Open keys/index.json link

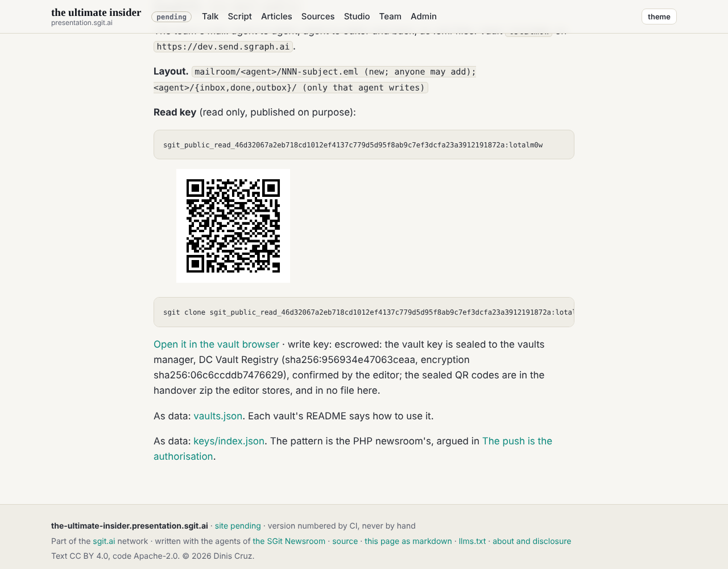point(229,441)
